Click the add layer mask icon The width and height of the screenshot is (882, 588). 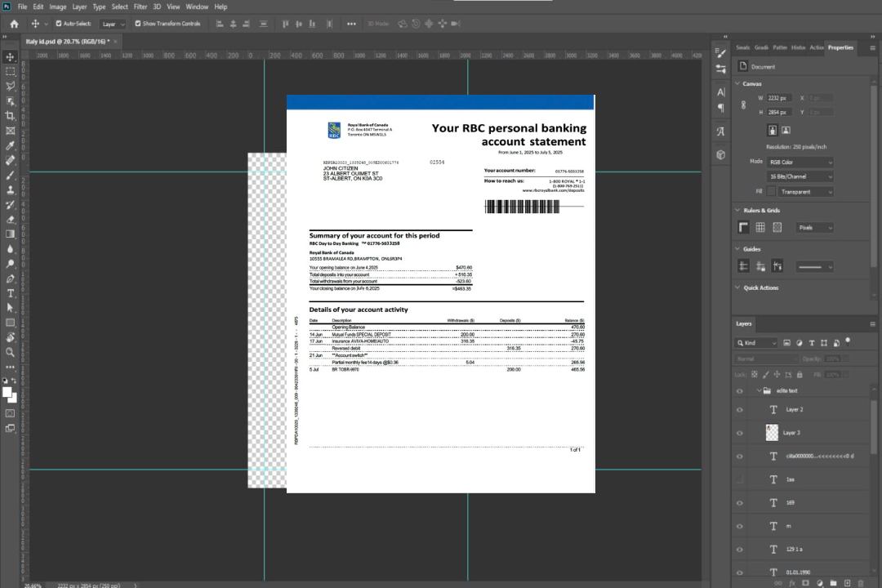click(805, 583)
